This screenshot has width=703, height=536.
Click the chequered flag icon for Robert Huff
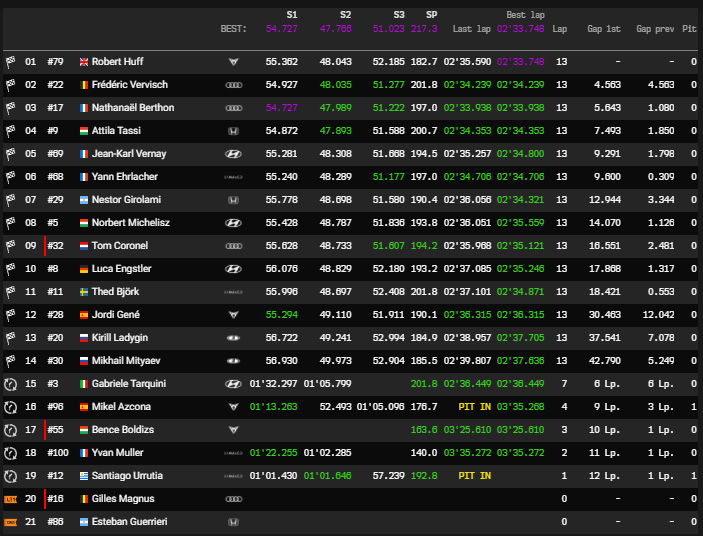click(x=10, y=62)
